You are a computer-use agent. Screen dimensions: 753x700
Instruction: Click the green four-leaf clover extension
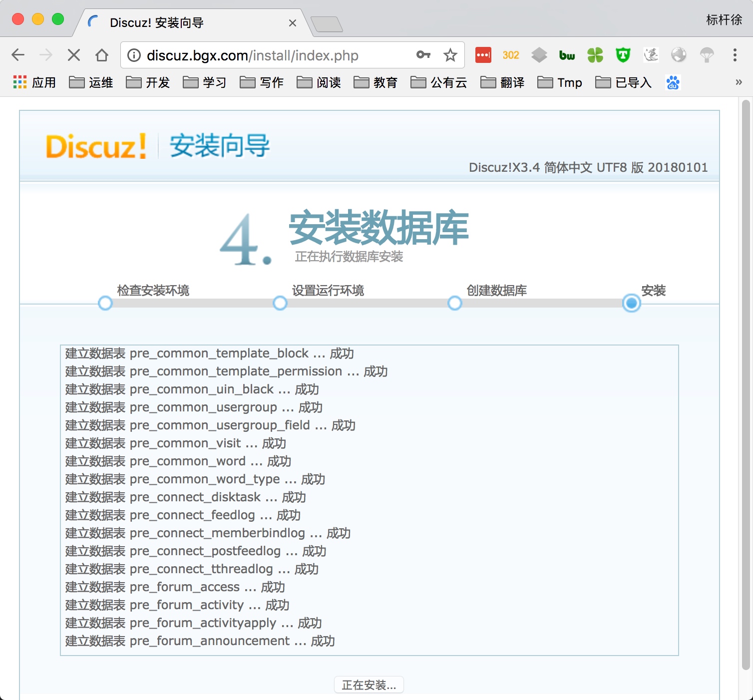click(595, 55)
